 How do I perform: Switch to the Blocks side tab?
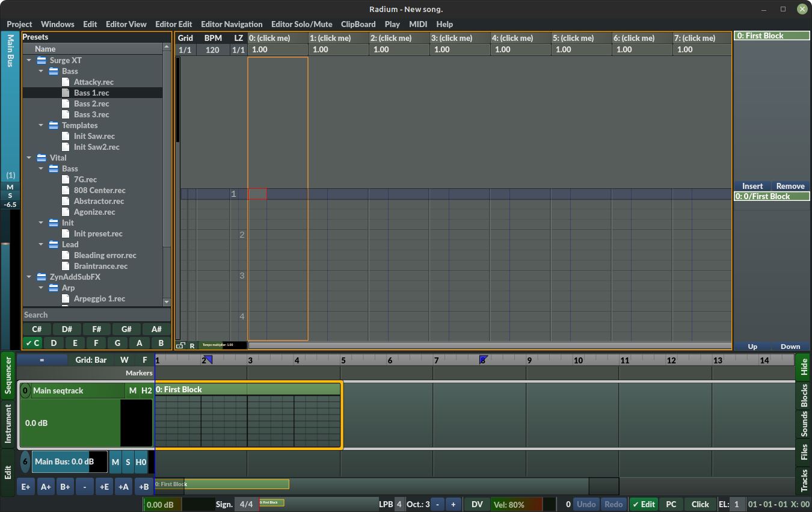tap(804, 396)
